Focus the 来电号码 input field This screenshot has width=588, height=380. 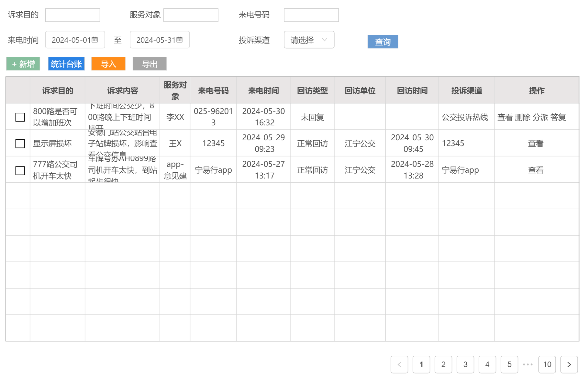tap(311, 15)
